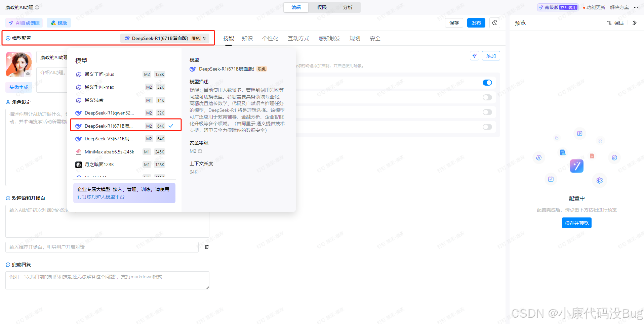Click the 角色设定 person icon

8,102
